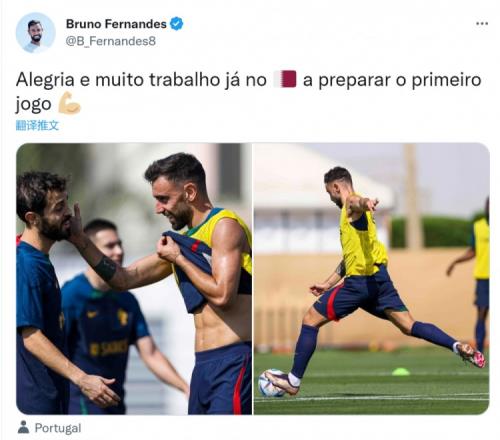The image size is (500, 440).
Task: Open the three-dot more options menu
Action: tap(482, 24)
